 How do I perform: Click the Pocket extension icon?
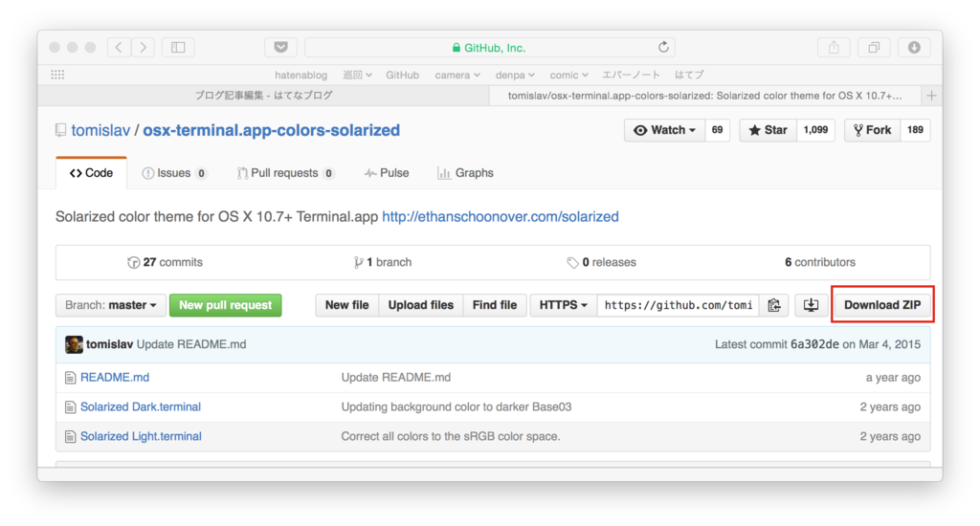pyautogui.click(x=280, y=48)
